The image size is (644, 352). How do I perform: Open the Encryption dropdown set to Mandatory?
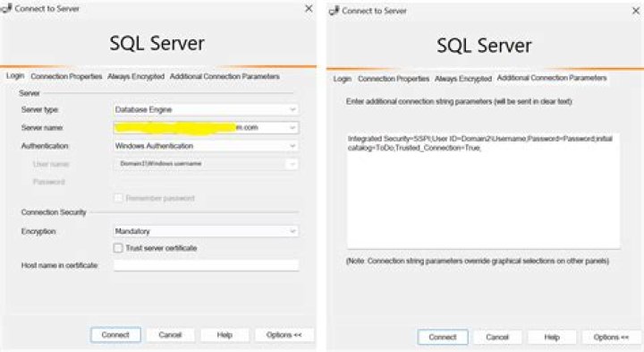tap(206, 231)
